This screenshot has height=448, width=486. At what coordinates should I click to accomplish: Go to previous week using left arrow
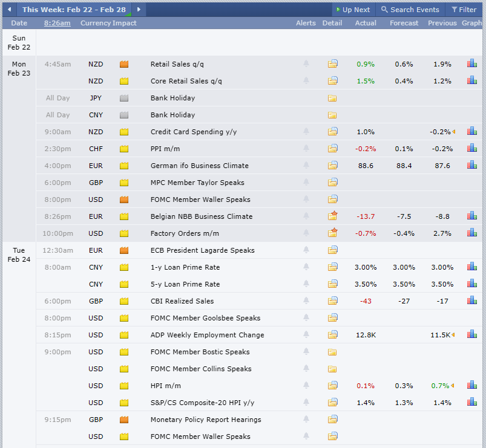pyautogui.click(x=9, y=10)
